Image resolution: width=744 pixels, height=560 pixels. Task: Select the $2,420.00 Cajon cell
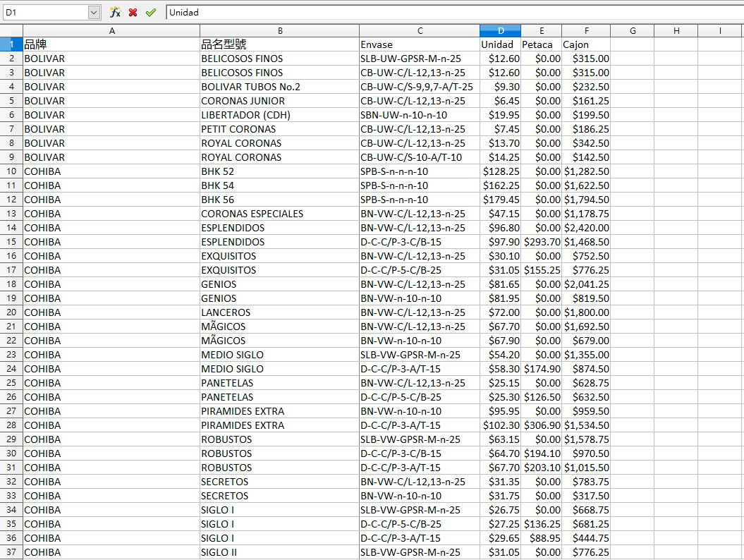[586, 228]
